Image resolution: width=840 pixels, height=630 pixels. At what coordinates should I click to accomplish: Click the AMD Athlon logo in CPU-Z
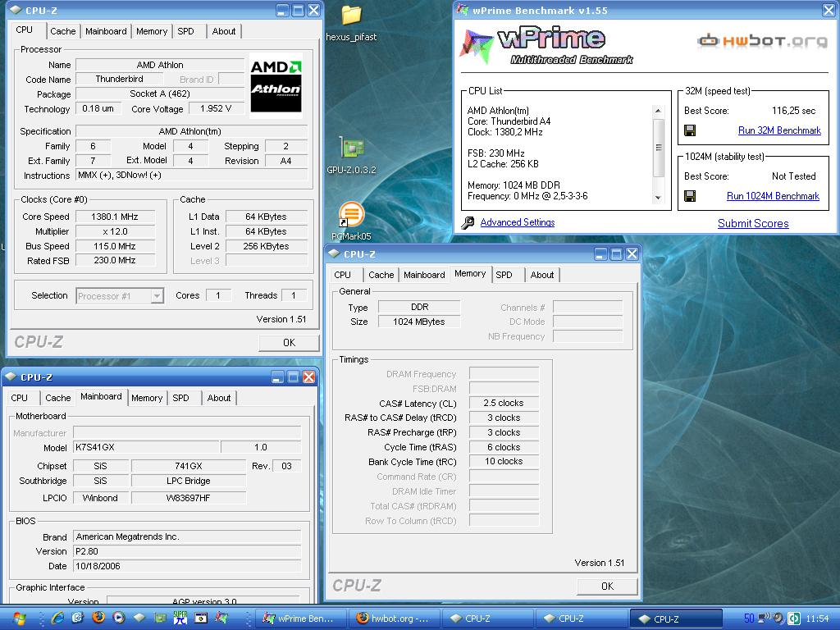(276, 85)
